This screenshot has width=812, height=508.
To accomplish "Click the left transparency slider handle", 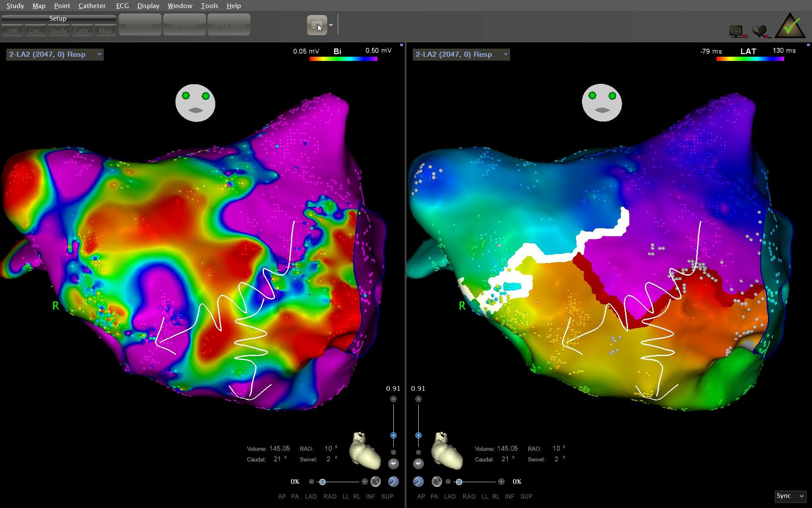I will 322,482.
